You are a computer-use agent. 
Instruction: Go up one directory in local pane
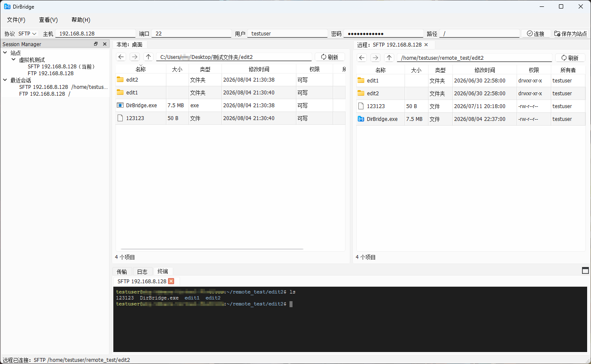tap(148, 57)
